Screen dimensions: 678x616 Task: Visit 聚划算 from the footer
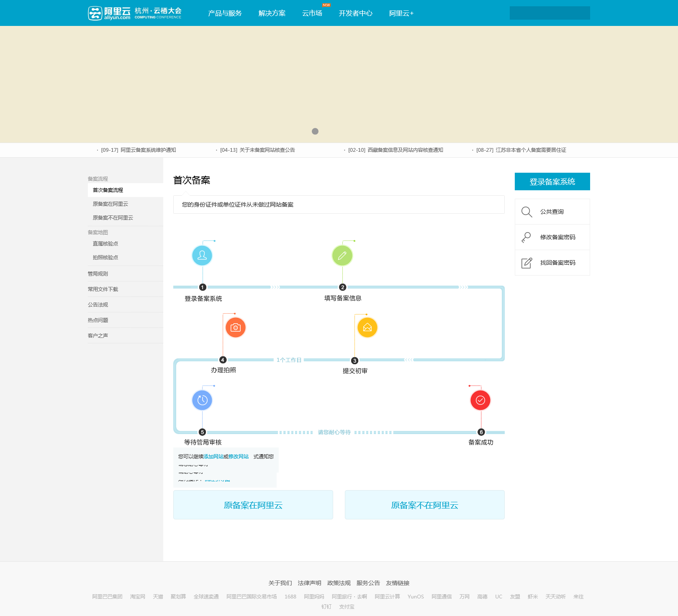click(178, 597)
